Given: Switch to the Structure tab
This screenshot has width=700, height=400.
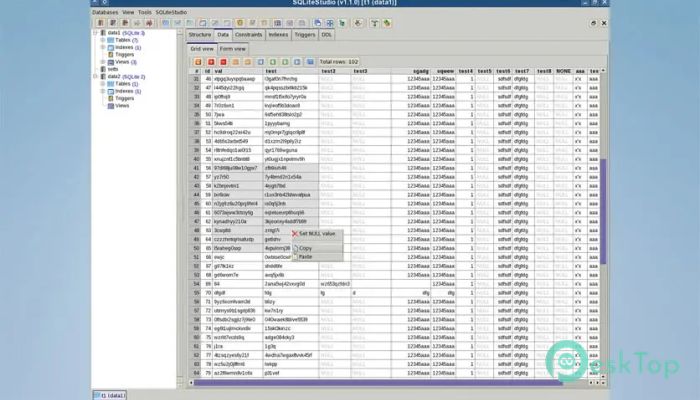Looking at the screenshot, I should point(199,35).
